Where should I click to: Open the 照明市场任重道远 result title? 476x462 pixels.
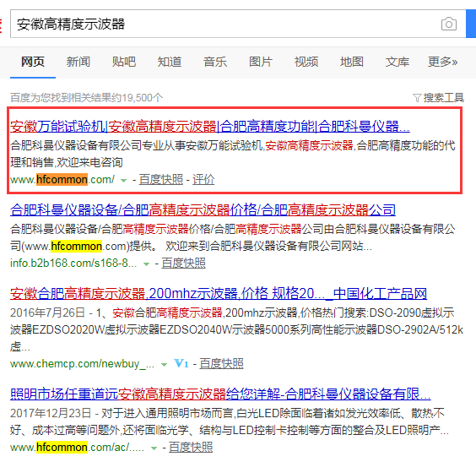pos(220,394)
